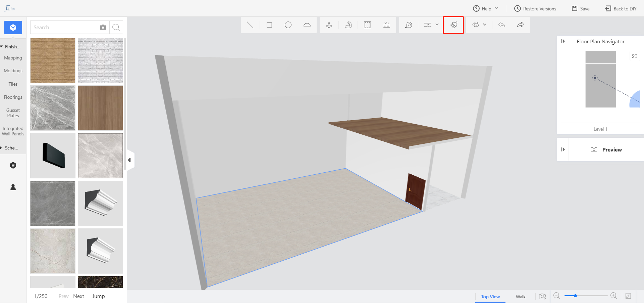Open the Moldings category
The width and height of the screenshot is (644, 303).
(13, 71)
